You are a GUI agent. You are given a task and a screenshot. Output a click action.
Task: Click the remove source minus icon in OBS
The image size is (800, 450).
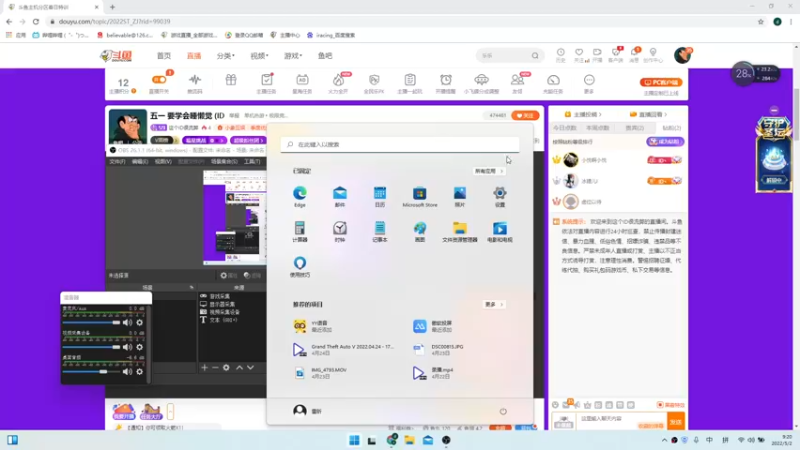click(215, 367)
